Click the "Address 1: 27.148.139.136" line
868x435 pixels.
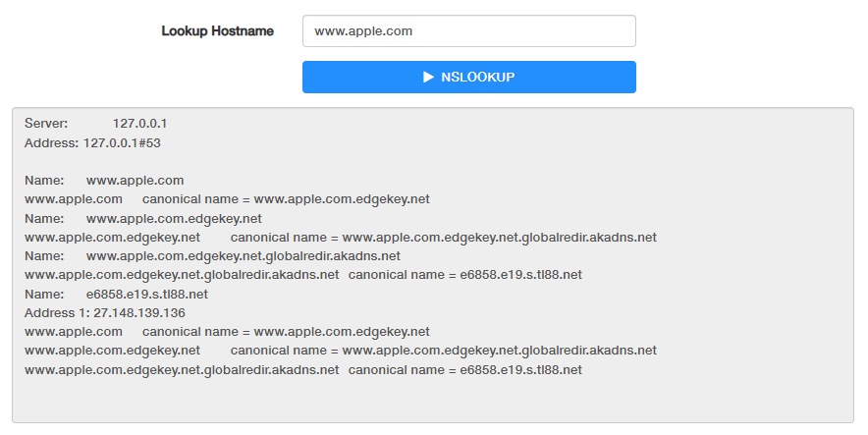tap(104, 312)
